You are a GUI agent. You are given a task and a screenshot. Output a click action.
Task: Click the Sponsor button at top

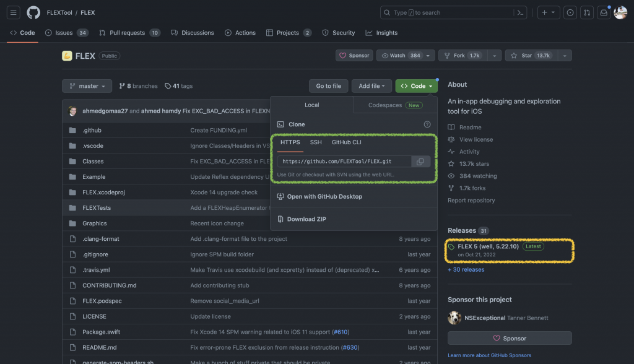(x=354, y=56)
